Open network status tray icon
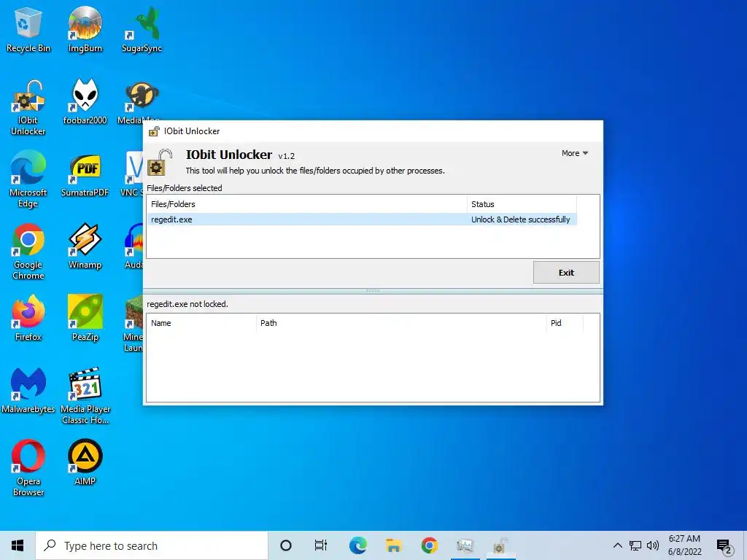The image size is (747, 560). (x=635, y=545)
